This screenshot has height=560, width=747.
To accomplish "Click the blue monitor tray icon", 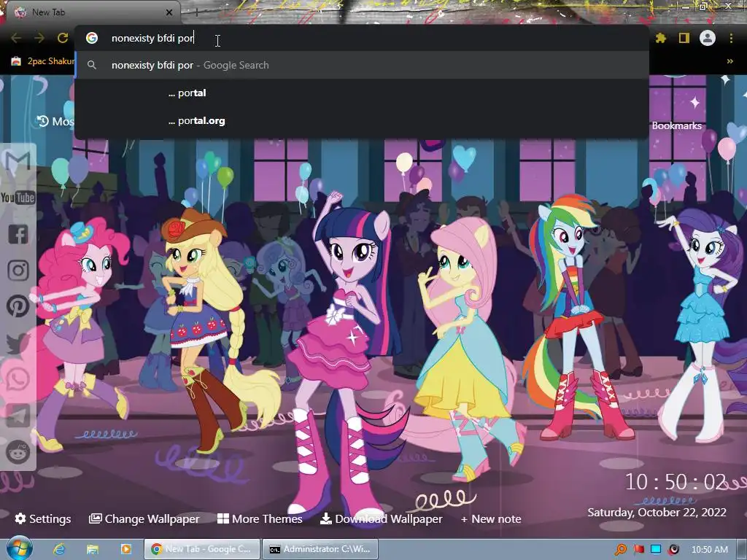I will [x=656, y=550].
